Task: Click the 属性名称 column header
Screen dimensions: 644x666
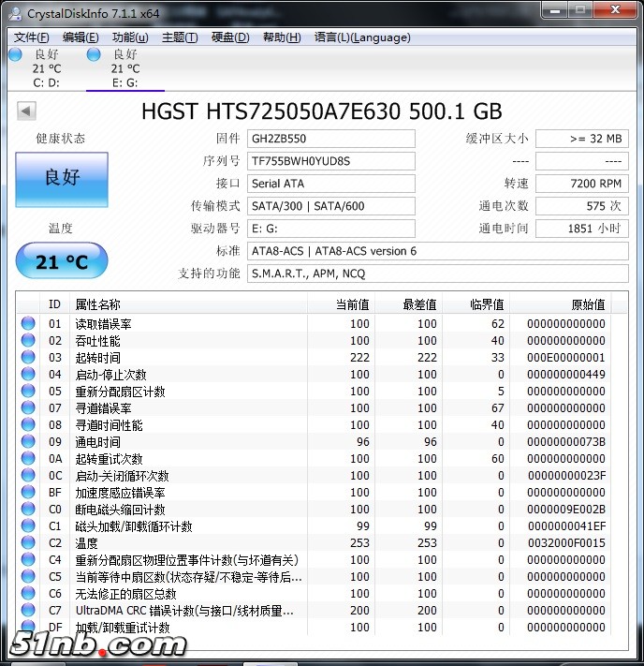Action: click(98, 304)
